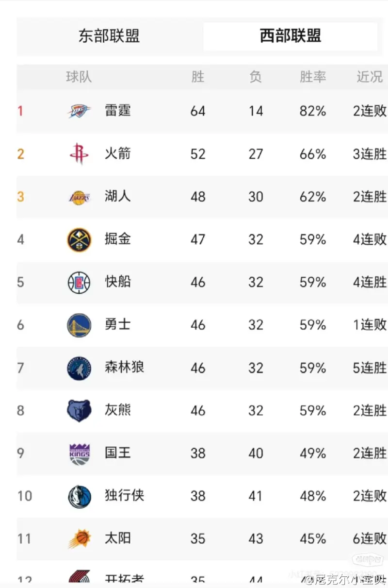Tap the Clippers logo icon
The height and width of the screenshot is (588, 388).
(79, 282)
